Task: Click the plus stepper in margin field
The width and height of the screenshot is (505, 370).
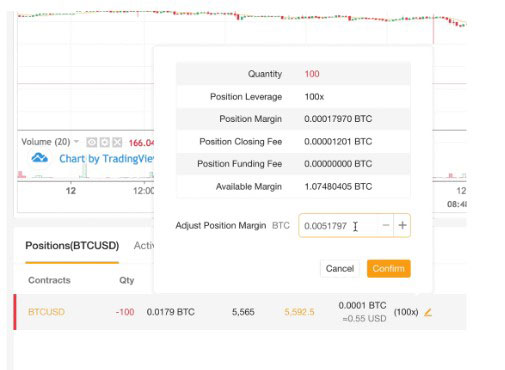Action: tap(402, 225)
